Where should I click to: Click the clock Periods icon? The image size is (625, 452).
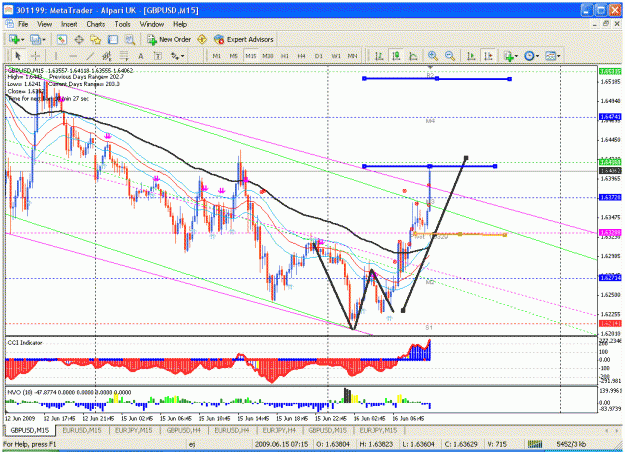click(529, 56)
